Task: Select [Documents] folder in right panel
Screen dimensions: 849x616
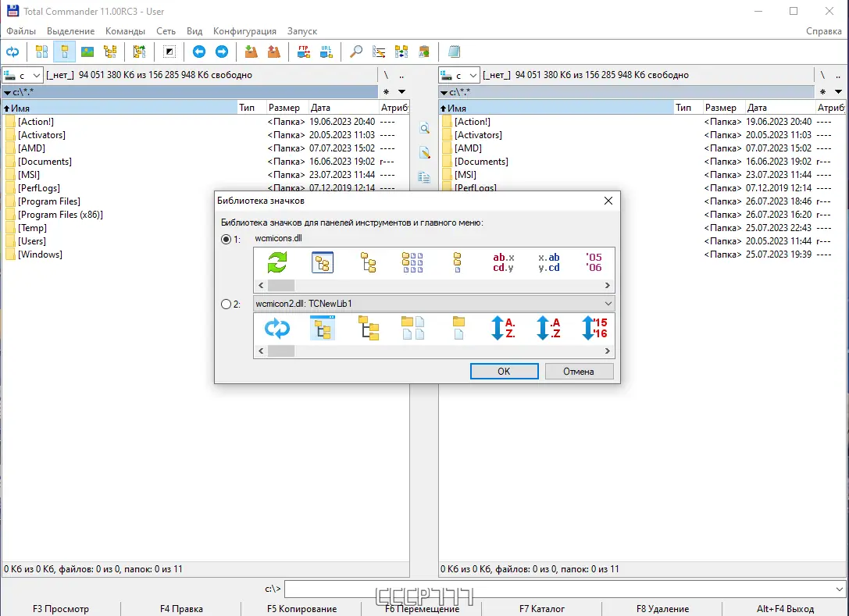Action: coord(481,162)
